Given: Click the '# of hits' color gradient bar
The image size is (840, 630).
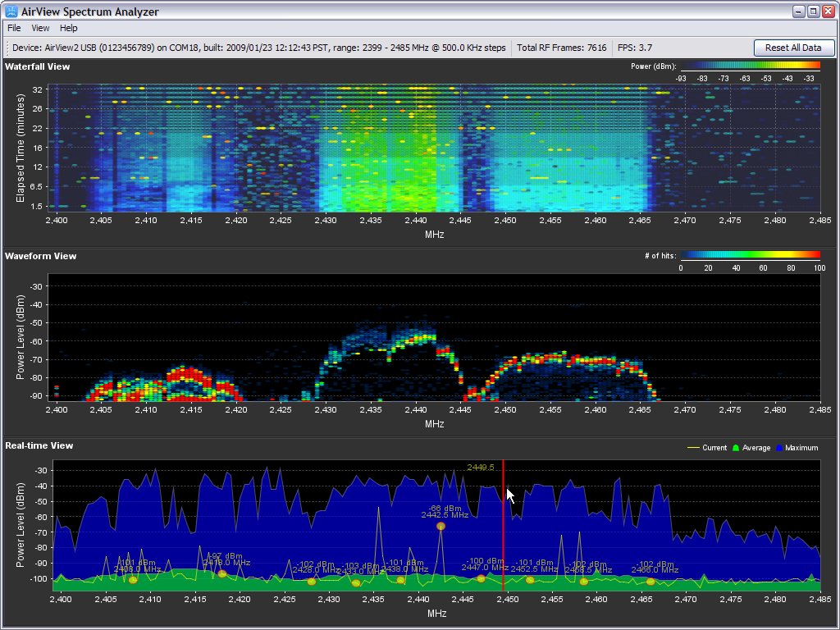Looking at the screenshot, I should (750, 255).
